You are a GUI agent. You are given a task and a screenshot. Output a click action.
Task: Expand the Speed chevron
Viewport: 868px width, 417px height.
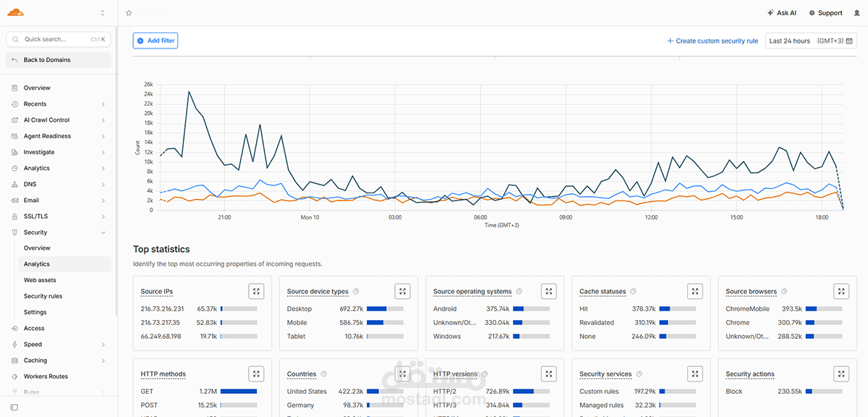pyautogui.click(x=103, y=345)
